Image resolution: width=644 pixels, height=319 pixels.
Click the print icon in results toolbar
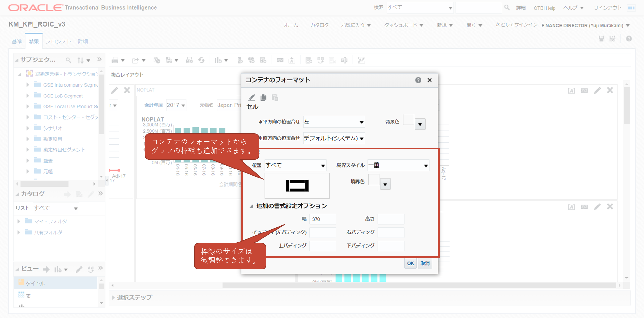115,60
